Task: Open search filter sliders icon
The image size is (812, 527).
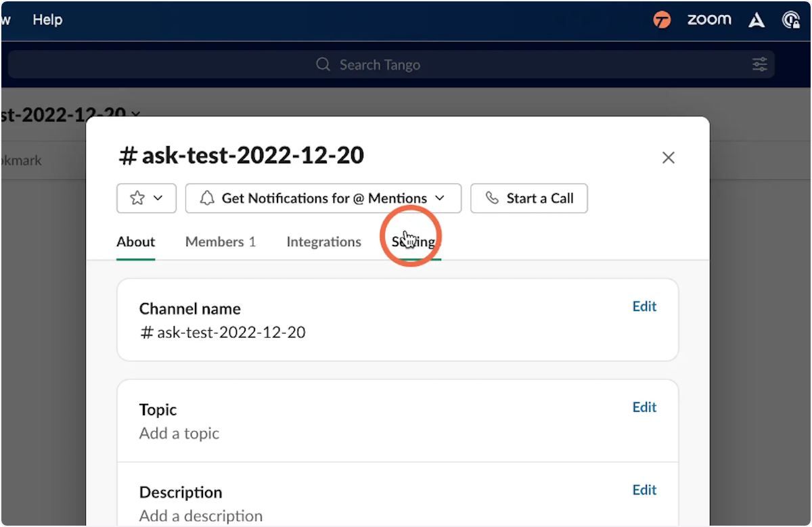Action: pos(760,65)
